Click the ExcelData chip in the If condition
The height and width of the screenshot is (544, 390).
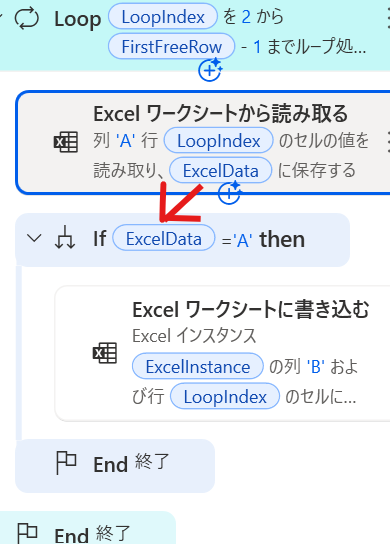coord(164,238)
